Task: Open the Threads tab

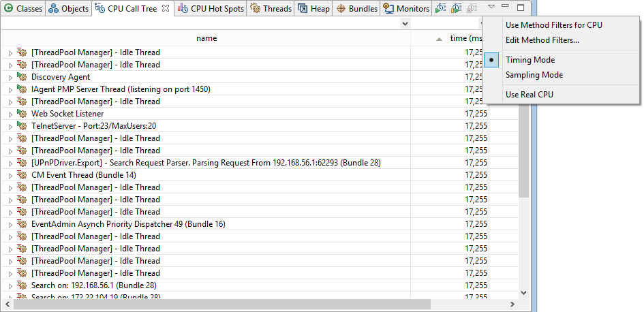Action: point(271,9)
